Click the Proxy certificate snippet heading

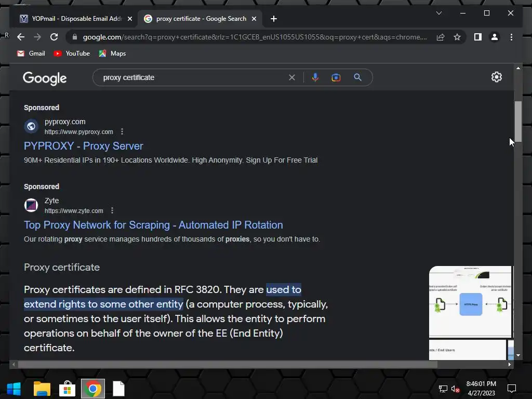pos(62,268)
